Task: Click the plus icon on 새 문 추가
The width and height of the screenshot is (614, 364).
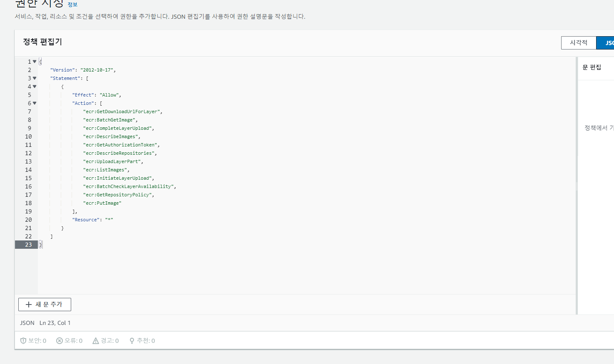Action: [29, 305]
